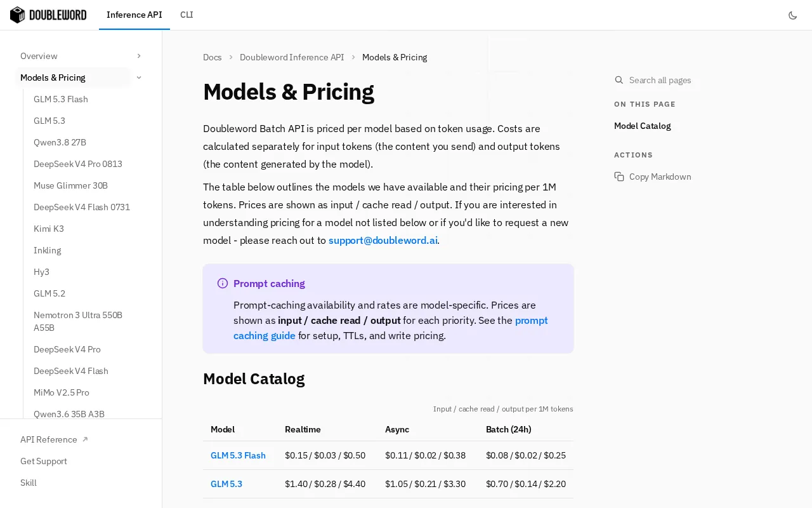Open GLM 5.2 sidebar page
This screenshot has width=812, height=508.
[x=49, y=293]
